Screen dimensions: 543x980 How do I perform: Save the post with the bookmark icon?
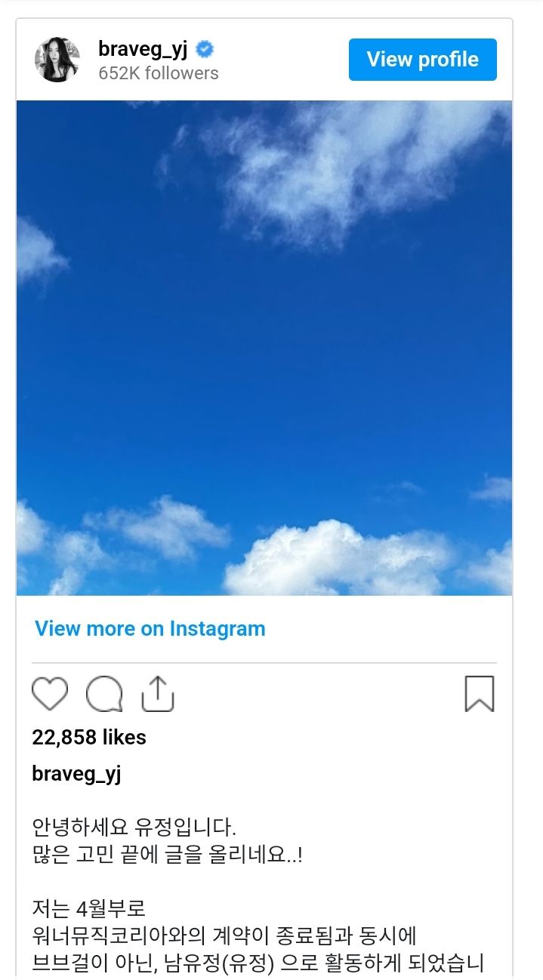point(480,693)
